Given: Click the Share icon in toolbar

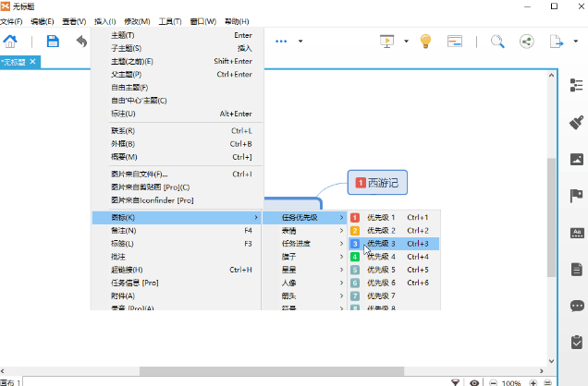Looking at the screenshot, I should (527, 41).
